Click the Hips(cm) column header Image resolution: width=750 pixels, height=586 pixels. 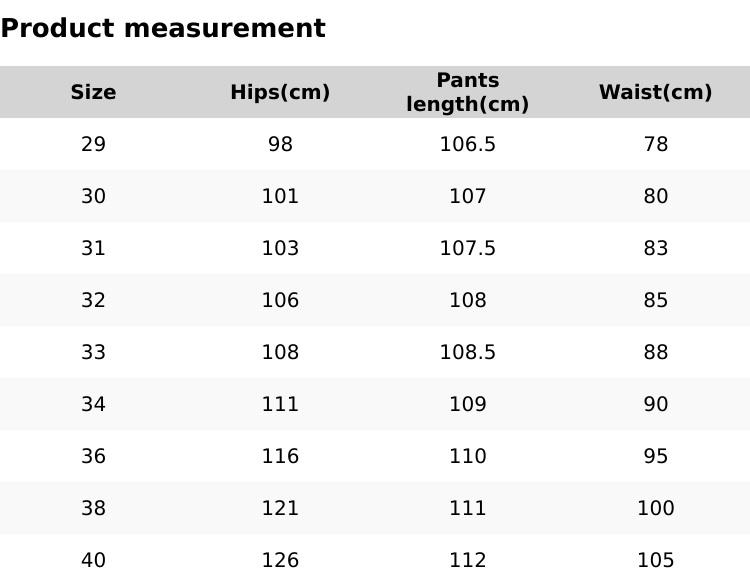click(280, 92)
